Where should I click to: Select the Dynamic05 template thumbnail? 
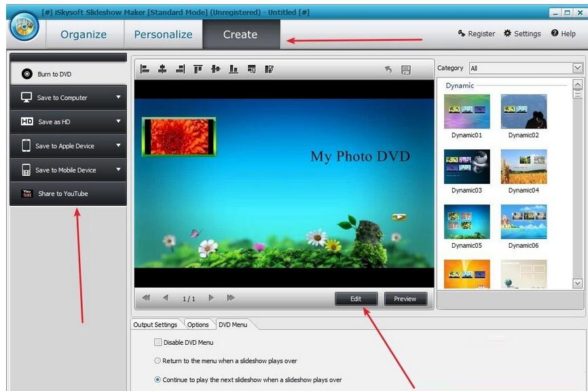click(467, 221)
